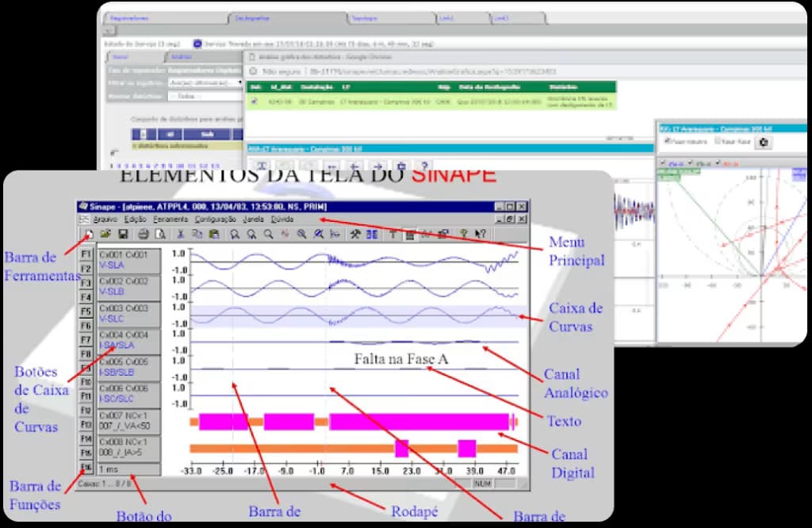
Task: Open the Arquivo menu
Action: pyautogui.click(x=105, y=220)
